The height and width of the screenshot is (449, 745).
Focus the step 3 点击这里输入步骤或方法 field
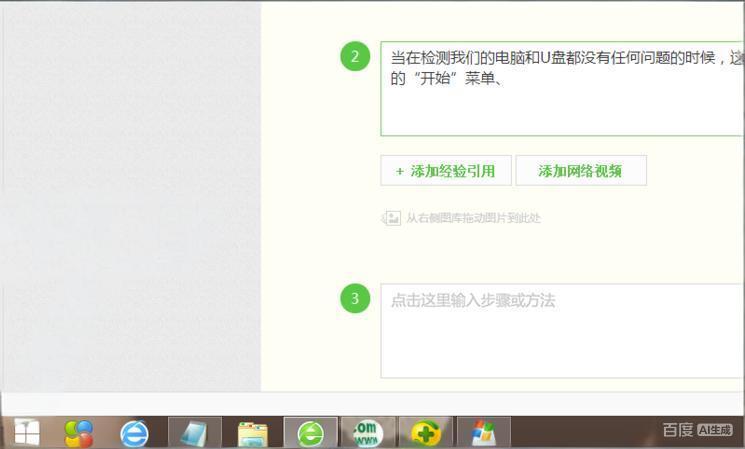(560, 330)
